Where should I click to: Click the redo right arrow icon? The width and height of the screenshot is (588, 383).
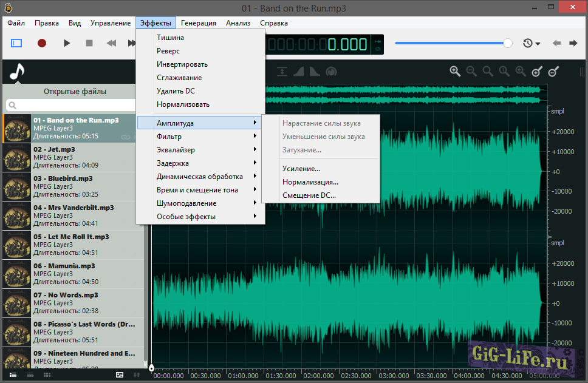(573, 43)
